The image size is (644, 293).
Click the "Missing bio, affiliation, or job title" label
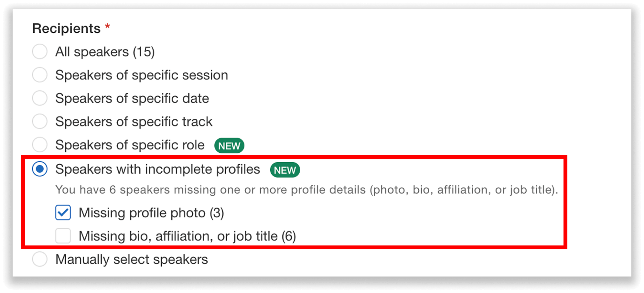(188, 236)
